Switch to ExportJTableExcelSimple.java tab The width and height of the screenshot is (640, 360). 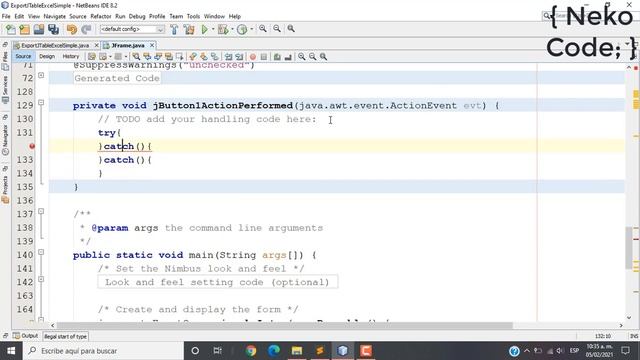pyautogui.click(x=55, y=45)
